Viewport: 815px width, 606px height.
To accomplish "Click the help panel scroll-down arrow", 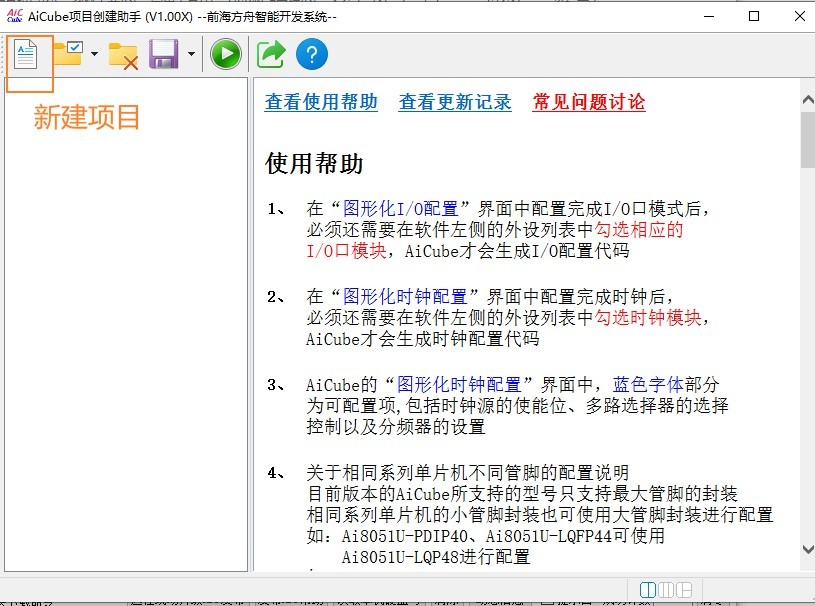I will (807, 549).
